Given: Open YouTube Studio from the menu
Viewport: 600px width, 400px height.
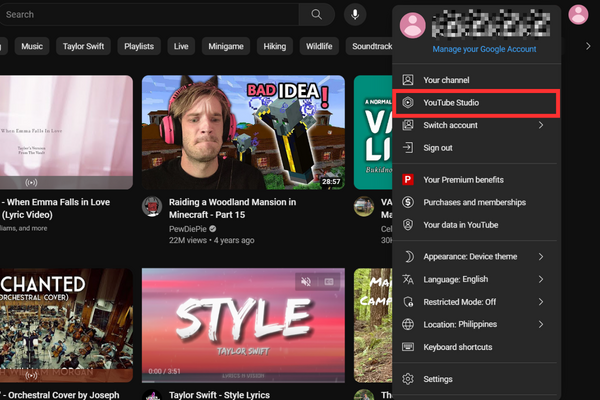Looking at the screenshot, I should (x=476, y=103).
